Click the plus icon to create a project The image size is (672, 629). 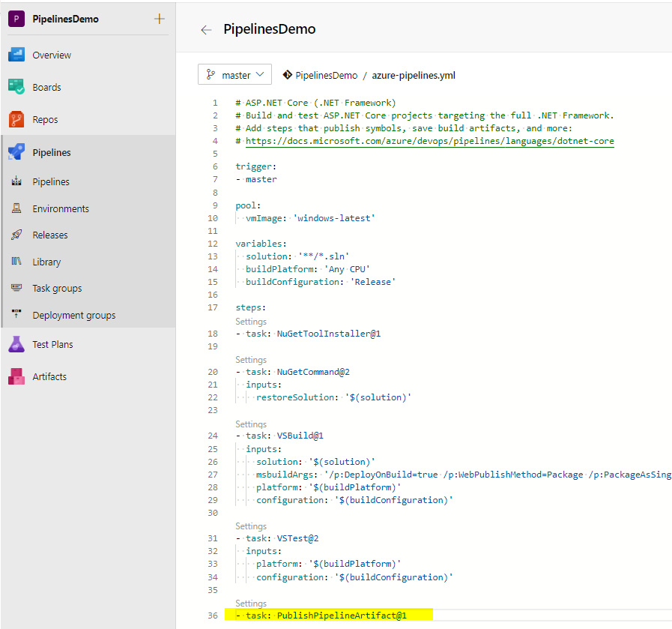point(160,19)
